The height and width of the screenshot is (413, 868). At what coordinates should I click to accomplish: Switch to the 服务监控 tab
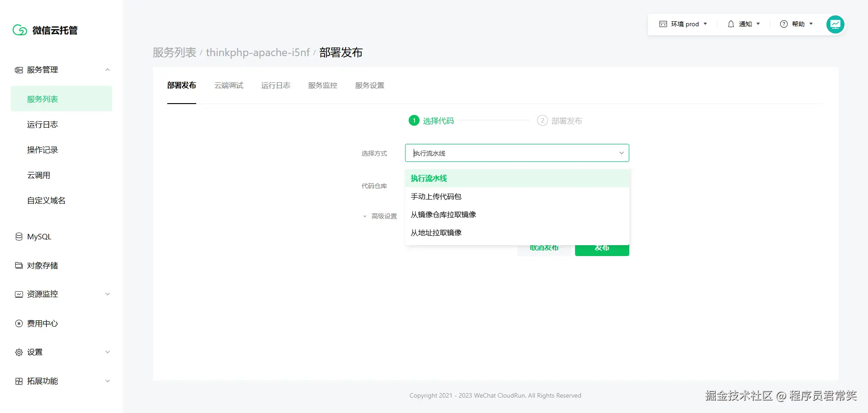coord(323,85)
